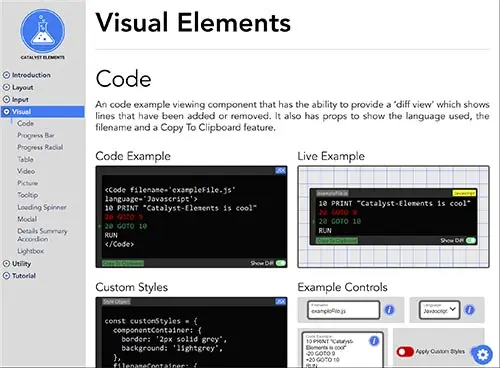The image size is (500, 368).
Task: Open the Language dropdown in Example Controls
Action: pos(439,310)
